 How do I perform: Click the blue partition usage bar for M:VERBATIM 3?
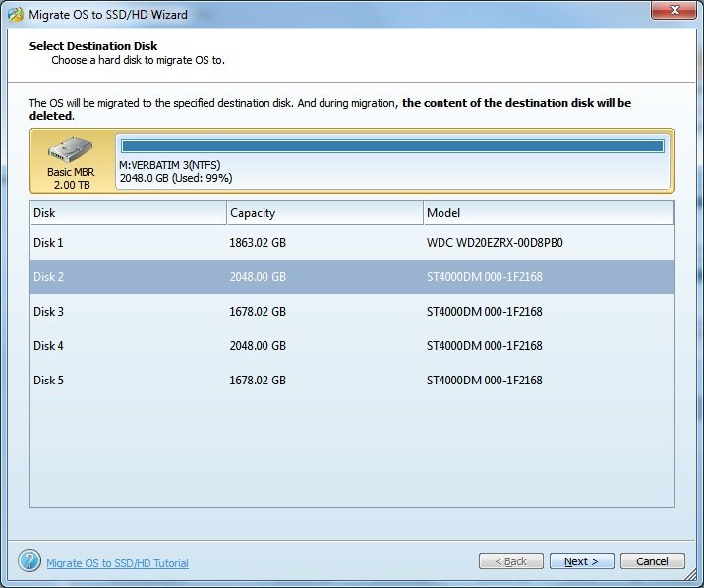(393, 146)
